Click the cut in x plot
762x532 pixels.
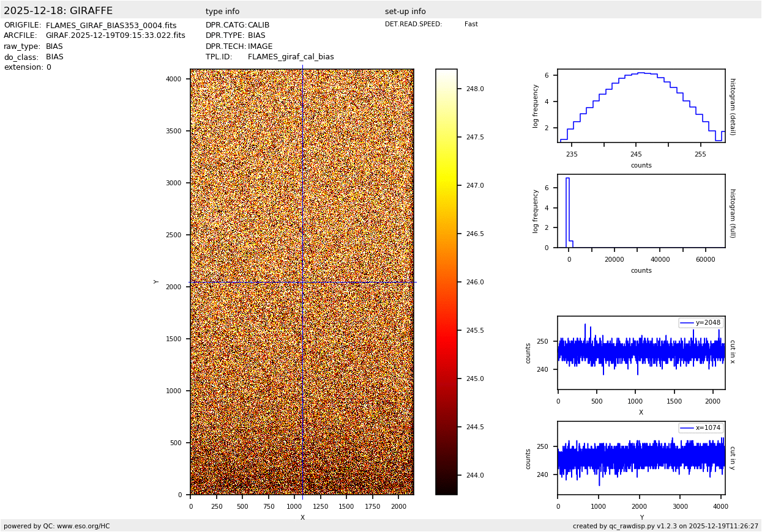tap(641, 353)
